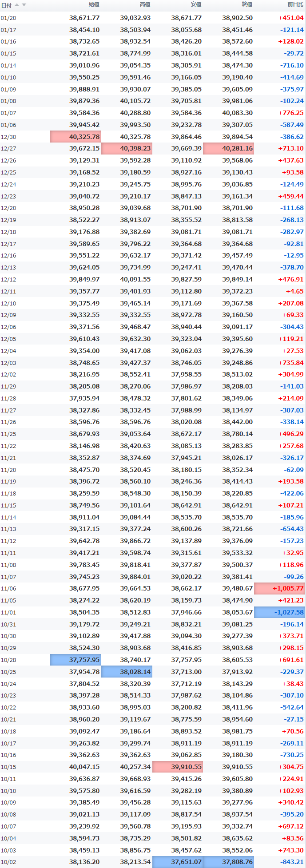Screen dimensions: 306x868
Task: Select the change -542.64
Action: [x=292, y=707]
